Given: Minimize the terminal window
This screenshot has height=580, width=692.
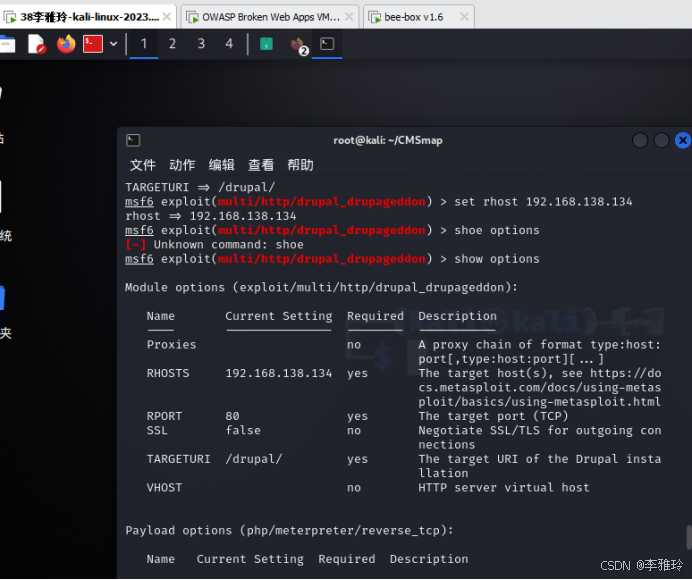Looking at the screenshot, I should click(640, 140).
